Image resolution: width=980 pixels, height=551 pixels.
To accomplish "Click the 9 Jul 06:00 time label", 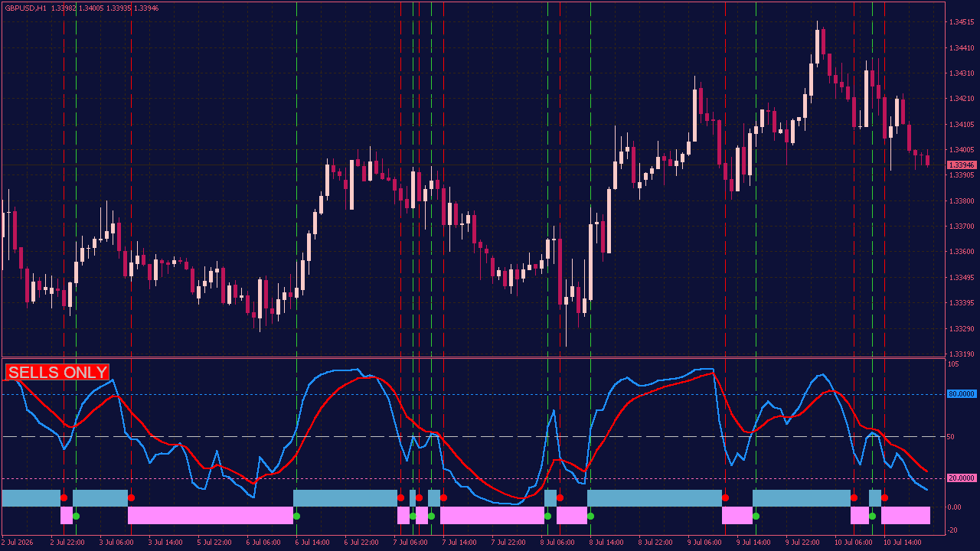I will 704,542.
